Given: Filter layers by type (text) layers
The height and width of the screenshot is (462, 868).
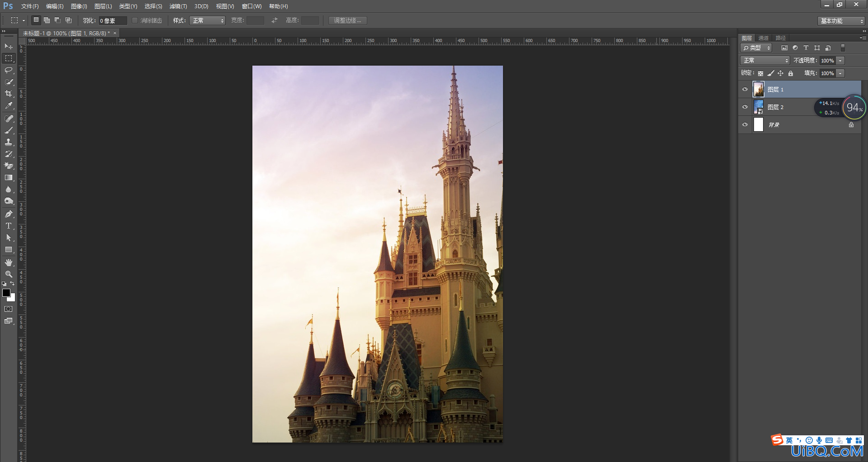Looking at the screenshot, I should (x=806, y=48).
